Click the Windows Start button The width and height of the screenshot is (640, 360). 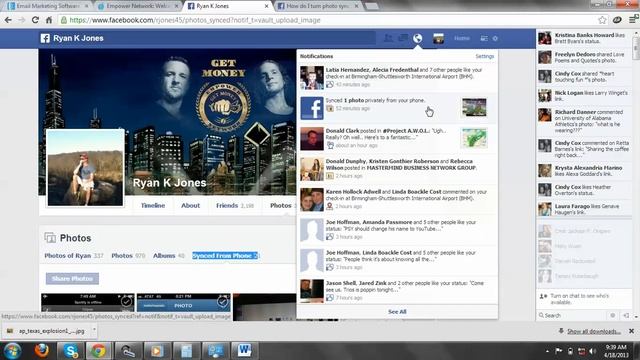[12, 351]
